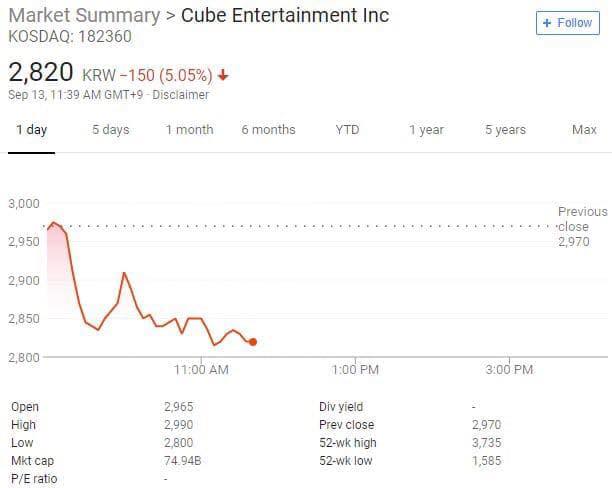The width and height of the screenshot is (612, 488).
Task: Click the Market Summary breadcrumb
Action: tap(83, 15)
